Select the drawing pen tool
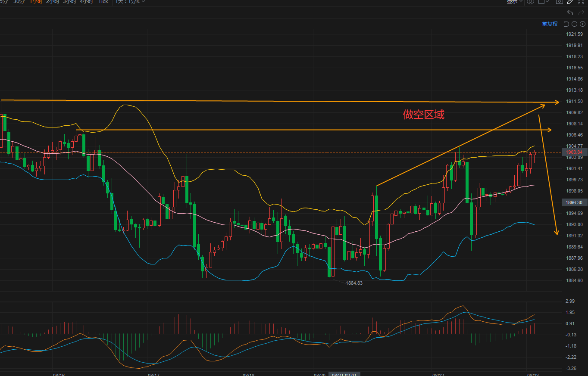588x376 pixels. 571,2
